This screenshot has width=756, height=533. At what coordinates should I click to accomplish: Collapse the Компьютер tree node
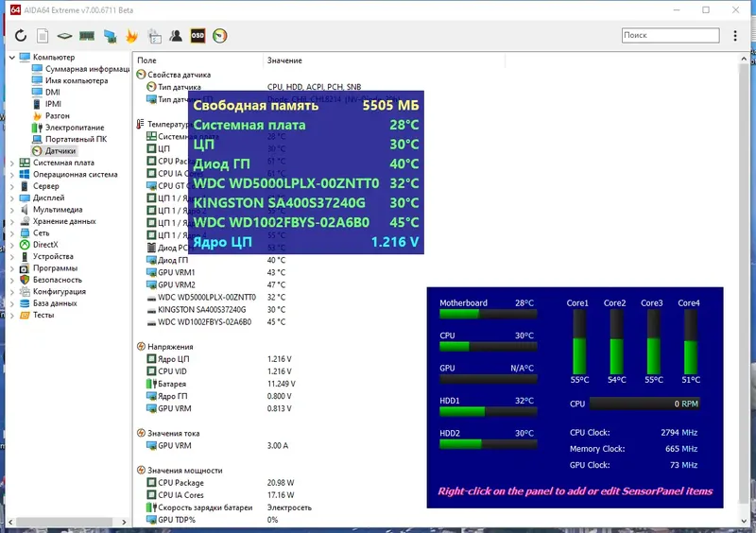12,58
